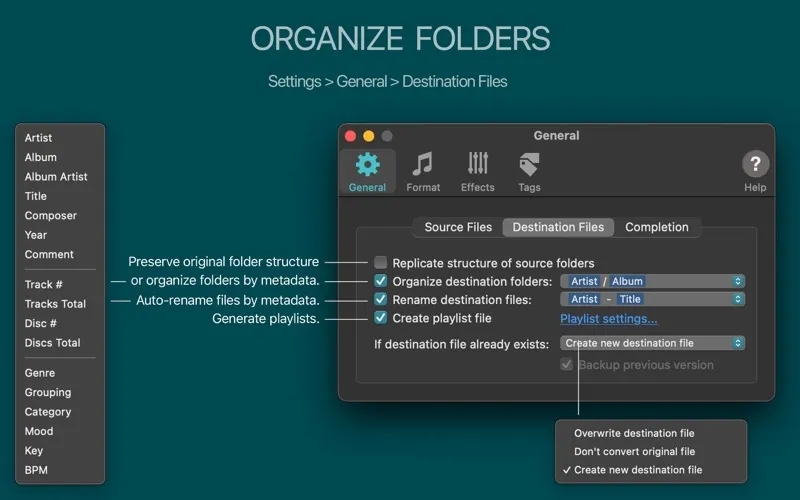Close the General window with red button

tap(351, 136)
